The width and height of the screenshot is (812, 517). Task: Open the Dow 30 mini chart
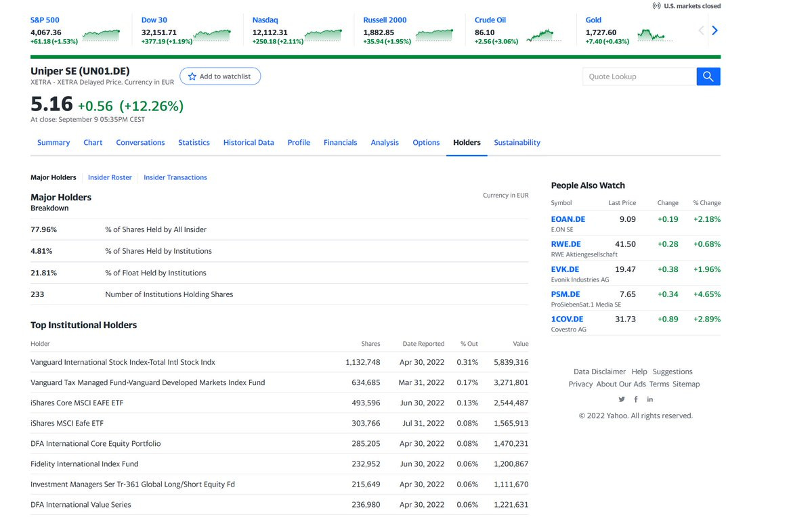212,35
